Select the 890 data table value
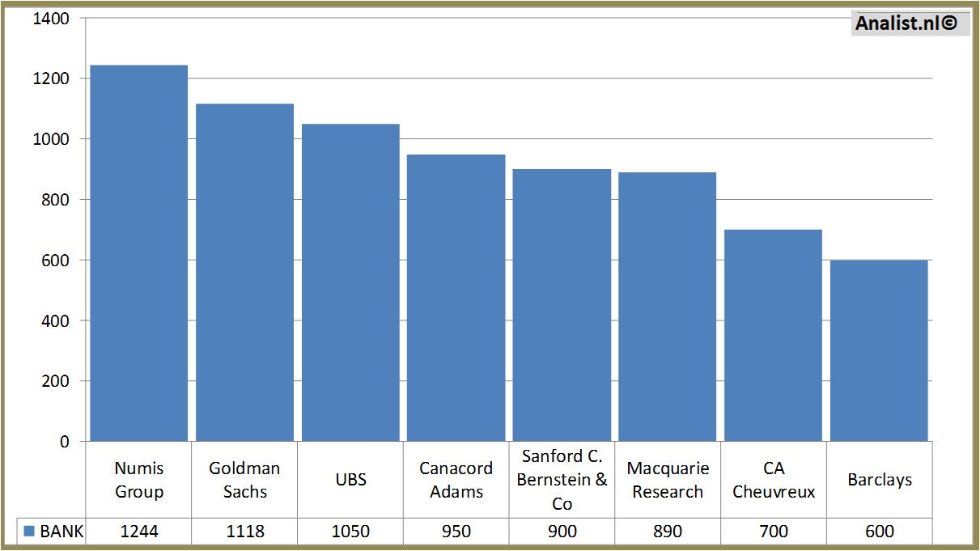980x551 pixels. [668, 532]
